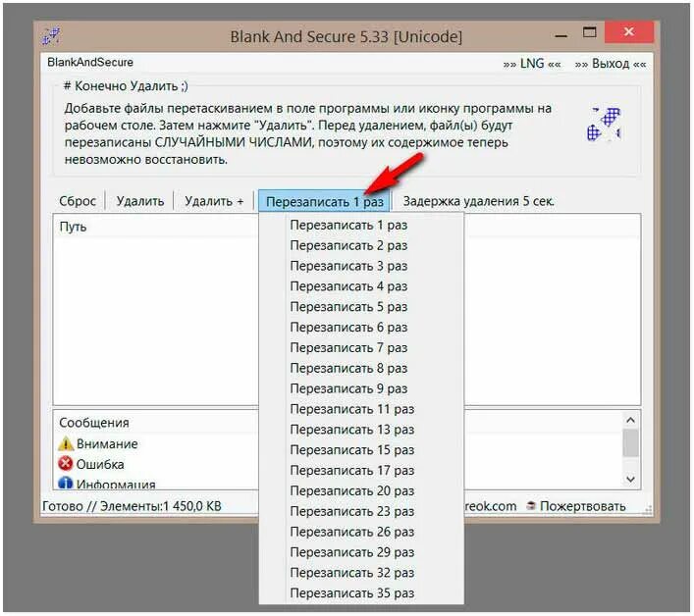Pick Перезаписать 7 раз entry
This screenshot has width=694, height=616.
pyautogui.click(x=361, y=347)
